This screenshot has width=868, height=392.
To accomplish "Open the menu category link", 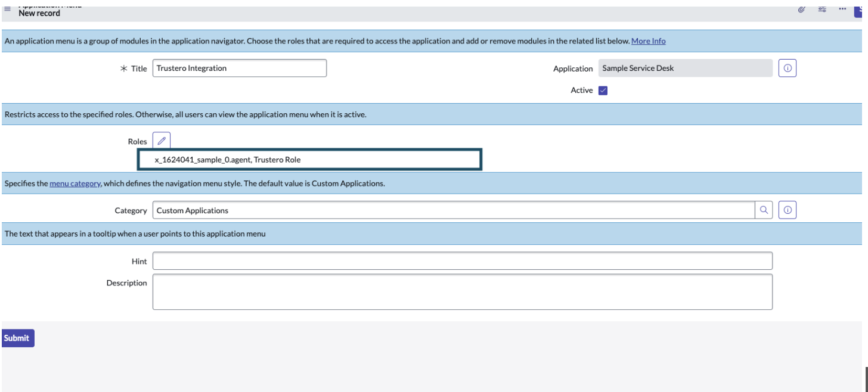I will [75, 183].
